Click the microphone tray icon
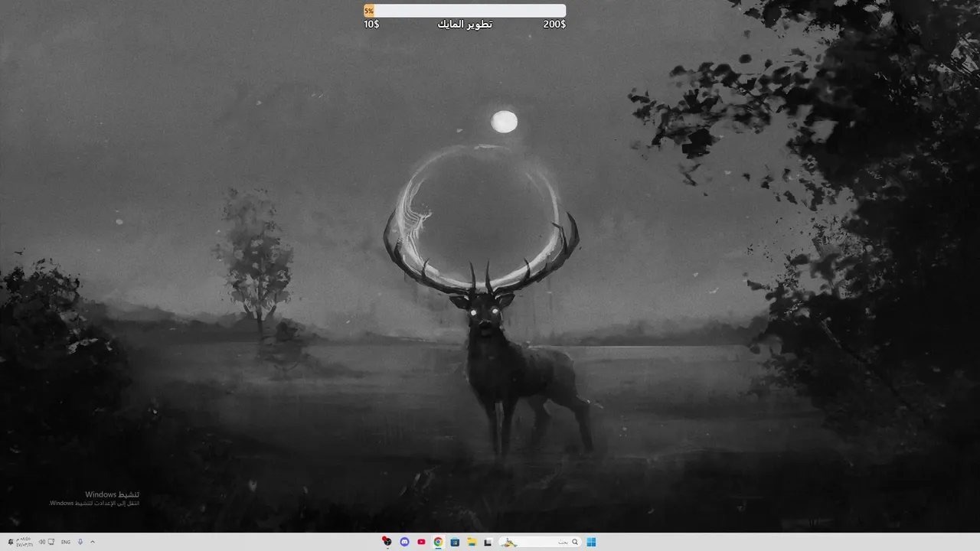The image size is (980, 551). click(x=80, y=542)
